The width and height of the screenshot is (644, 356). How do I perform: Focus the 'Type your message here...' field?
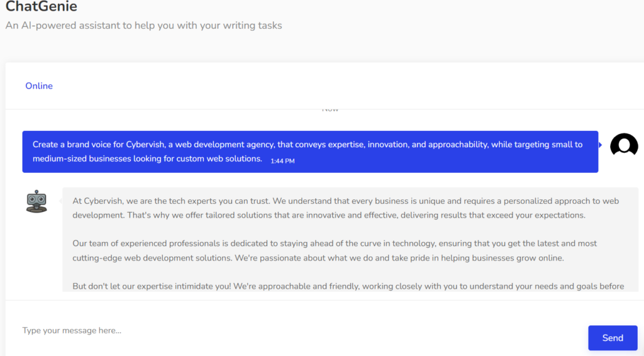tap(296, 330)
